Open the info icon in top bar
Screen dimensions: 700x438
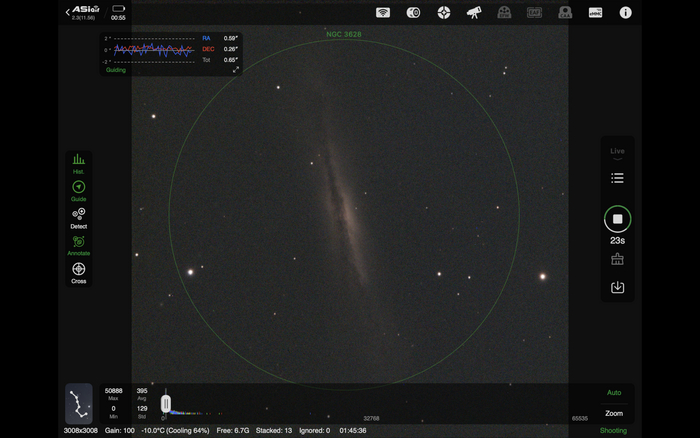[x=626, y=13]
